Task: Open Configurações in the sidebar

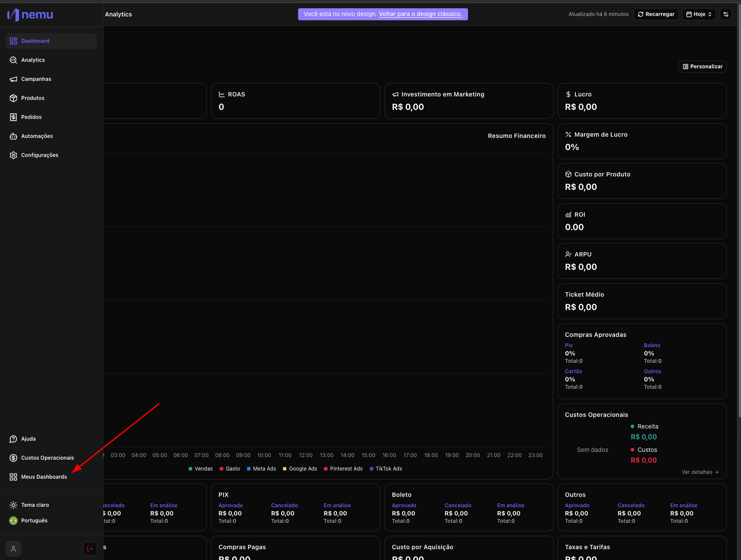Action: pyautogui.click(x=51, y=155)
